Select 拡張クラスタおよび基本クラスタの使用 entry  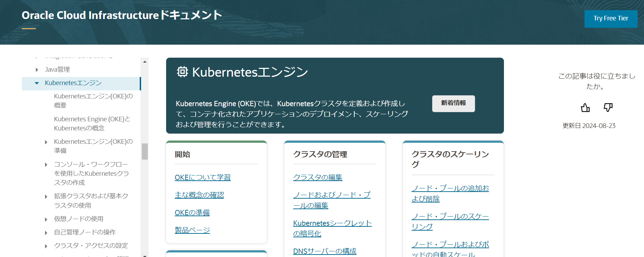(x=91, y=200)
